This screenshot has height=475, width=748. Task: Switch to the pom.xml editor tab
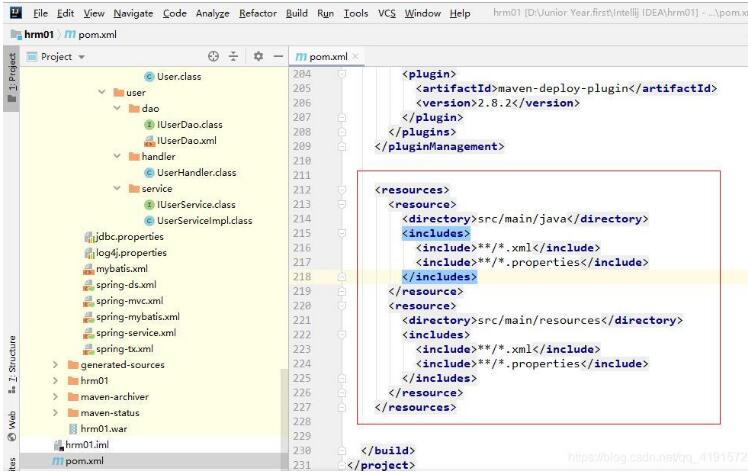(330, 57)
